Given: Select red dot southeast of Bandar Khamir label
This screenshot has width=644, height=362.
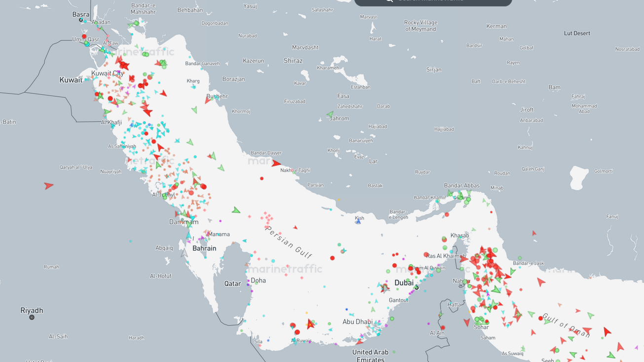Looking at the screenshot, I should pyautogui.click(x=447, y=215).
